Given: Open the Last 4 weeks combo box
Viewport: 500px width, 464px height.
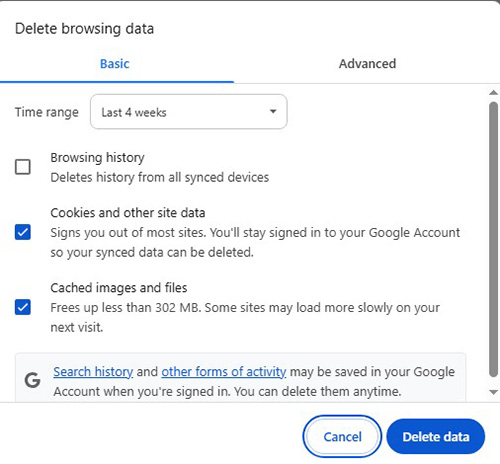Looking at the screenshot, I should point(189,112).
